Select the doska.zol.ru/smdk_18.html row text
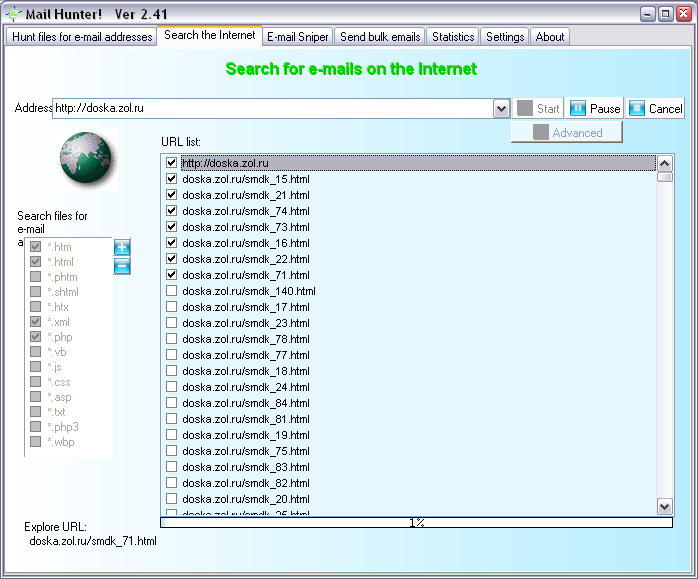 pos(246,371)
